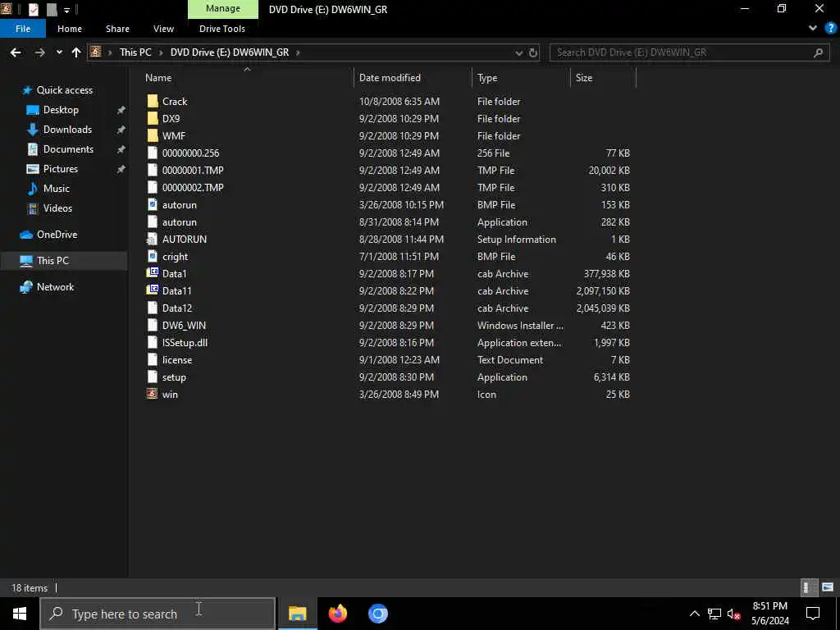Sort by Date modified column
The width and height of the screenshot is (840, 630).
(x=413, y=78)
